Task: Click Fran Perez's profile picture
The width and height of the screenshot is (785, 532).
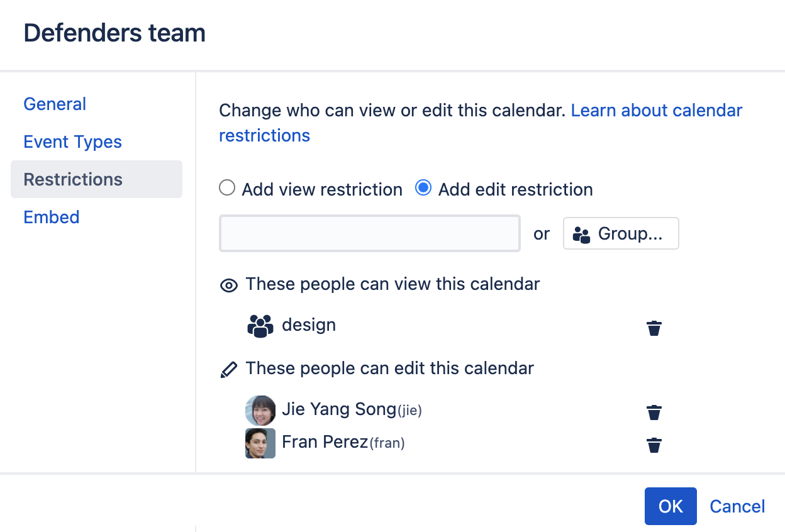Action: (260, 443)
